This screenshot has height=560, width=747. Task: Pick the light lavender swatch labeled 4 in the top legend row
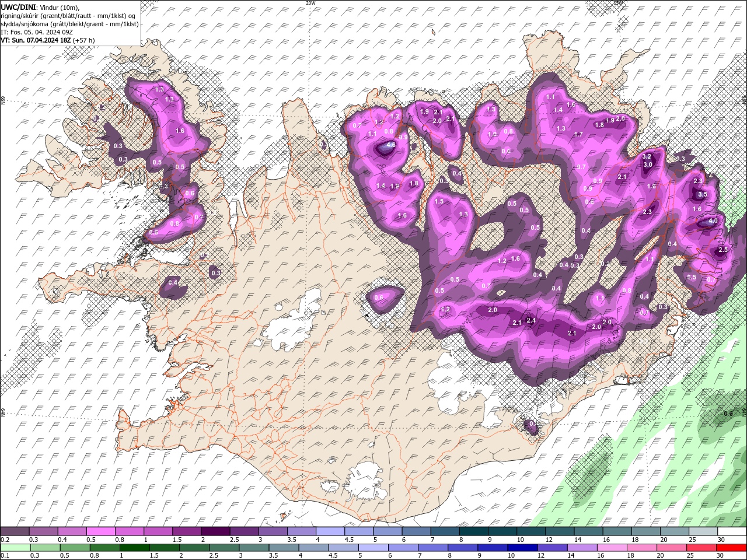click(330, 531)
